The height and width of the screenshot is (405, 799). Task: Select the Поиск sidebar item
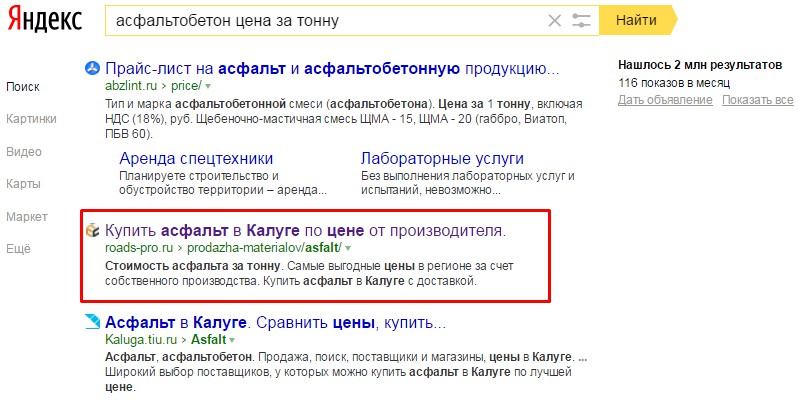tap(23, 87)
